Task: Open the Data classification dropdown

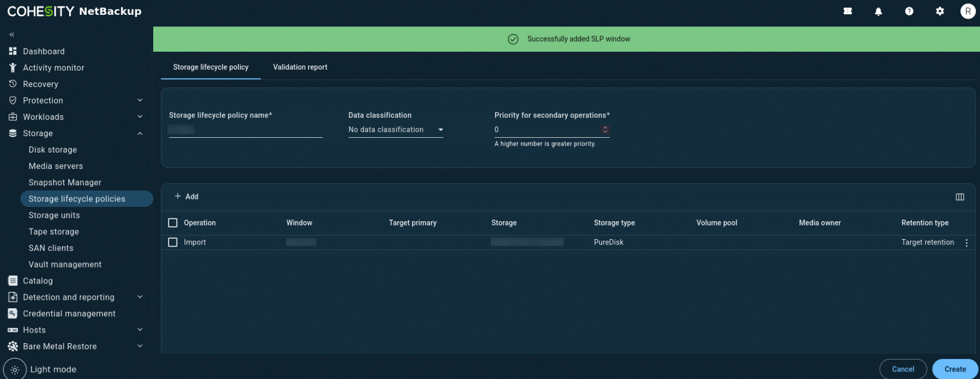Action: pyautogui.click(x=396, y=130)
